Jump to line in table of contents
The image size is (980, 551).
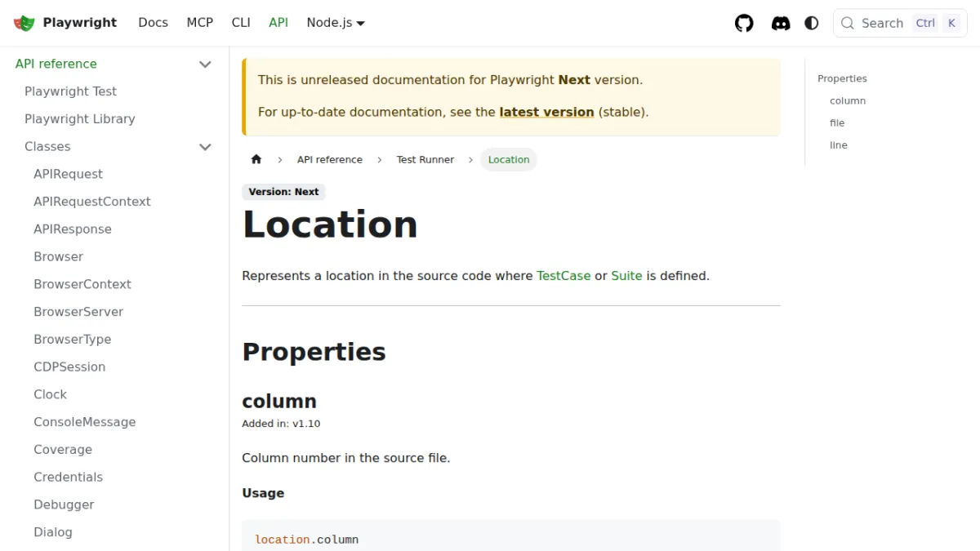(839, 144)
